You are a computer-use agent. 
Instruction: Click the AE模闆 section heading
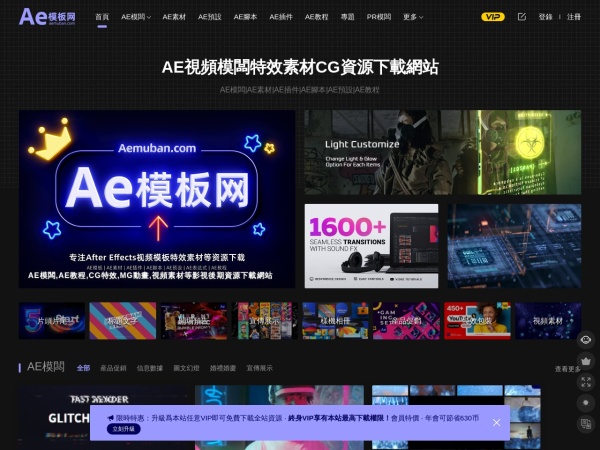tap(46, 367)
